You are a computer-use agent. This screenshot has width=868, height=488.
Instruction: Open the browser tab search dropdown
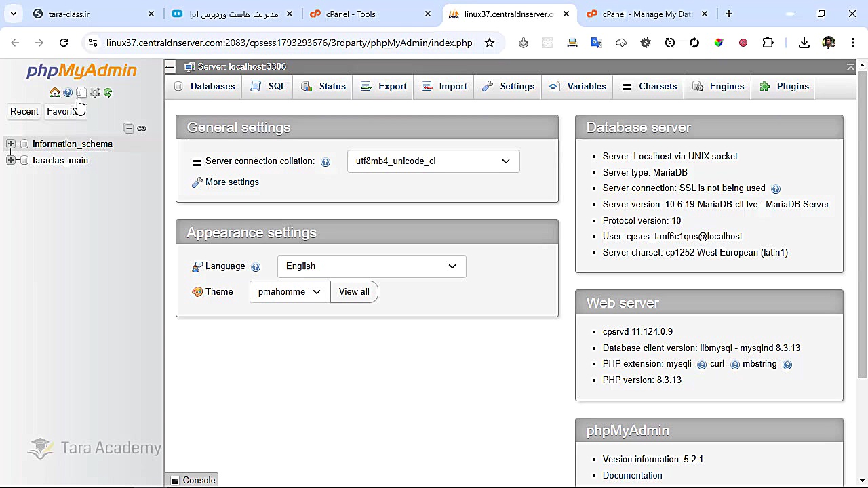point(14,14)
